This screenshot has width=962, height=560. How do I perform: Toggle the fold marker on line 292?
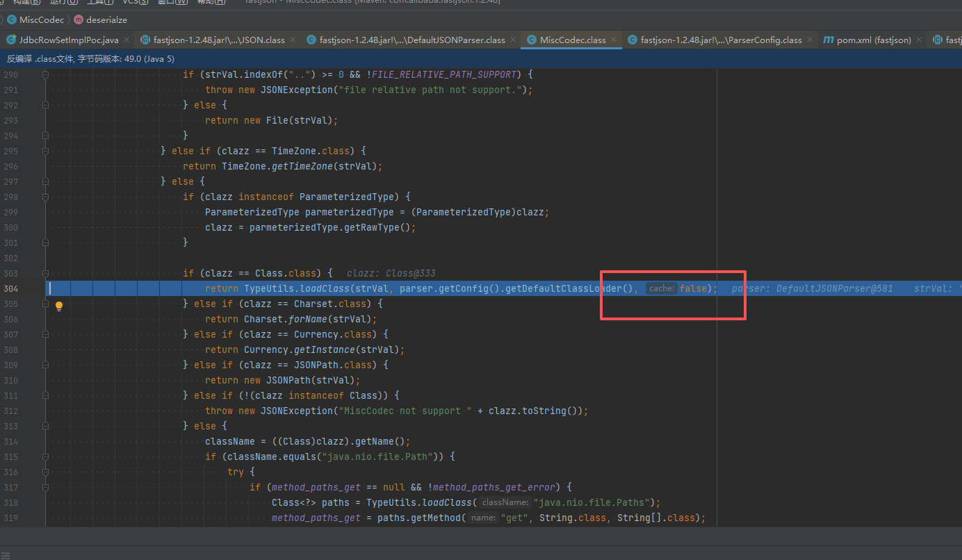pos(45,105)
